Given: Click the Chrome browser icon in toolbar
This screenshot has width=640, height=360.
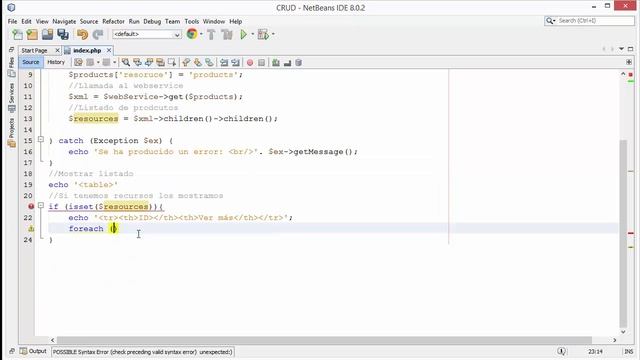Looking at the screenshot, I should [x=192, y=34].
